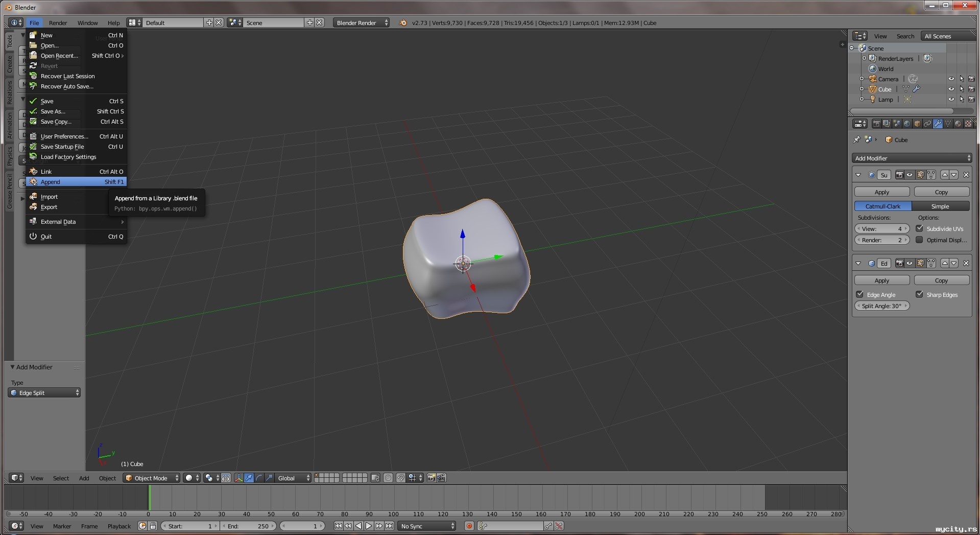
Task: Open the Texture properties checkerboard icon
Action: coord(968,124)
